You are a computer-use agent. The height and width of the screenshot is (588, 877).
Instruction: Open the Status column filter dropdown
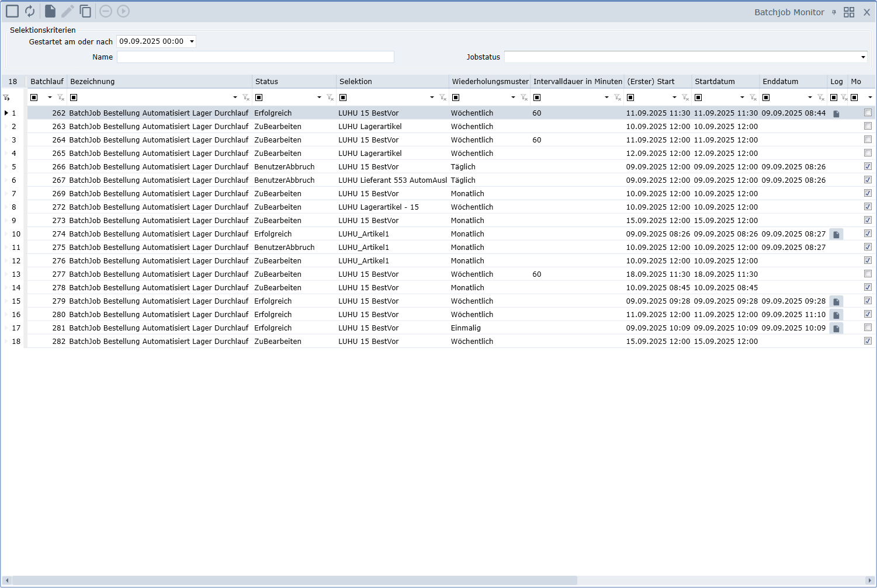pyautogui.click(x=319, y=98)
